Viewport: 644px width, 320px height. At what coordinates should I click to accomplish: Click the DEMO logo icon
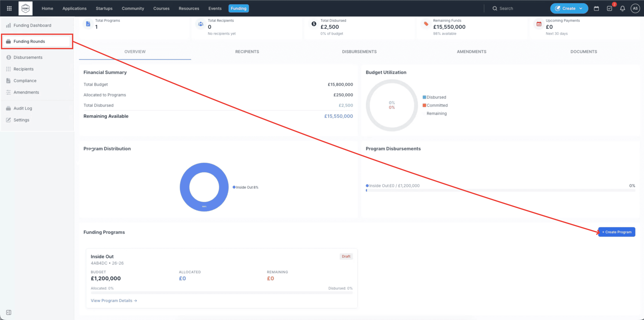point(26,8)
